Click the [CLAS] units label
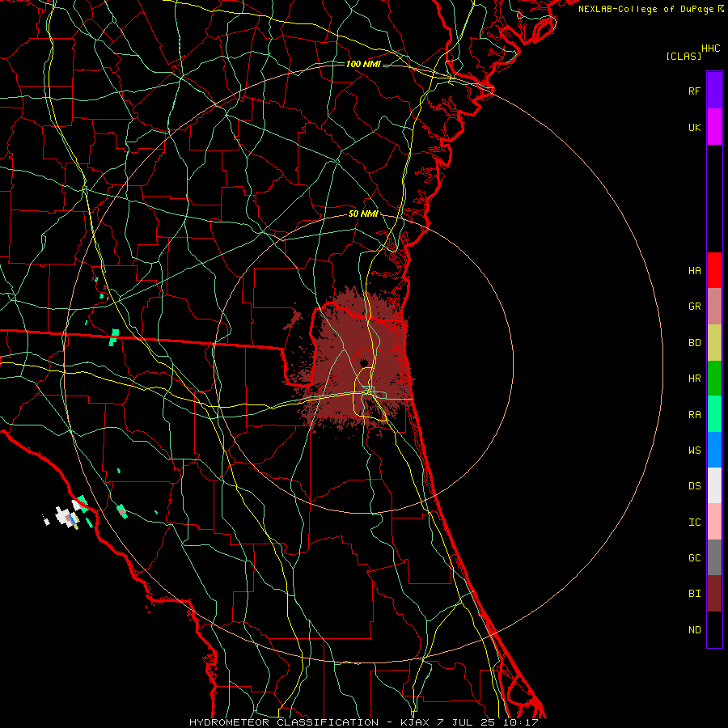Screen dimensions: 728x728 (684, 56)
